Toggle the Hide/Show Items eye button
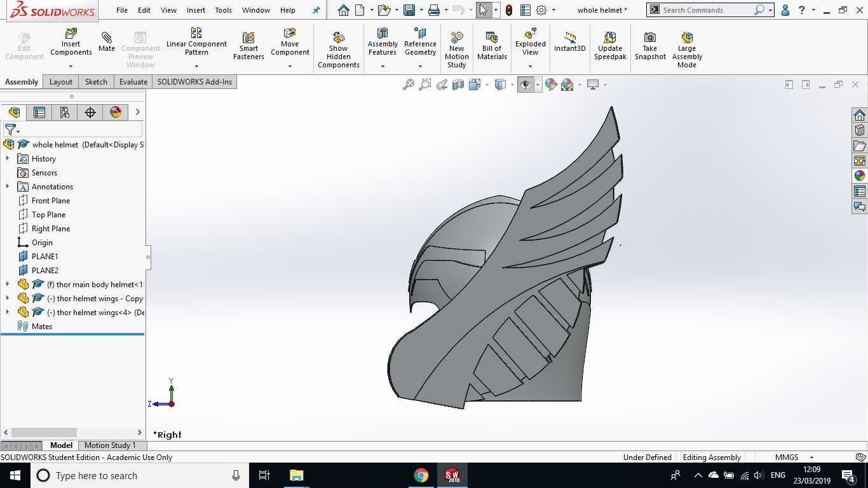 526,85
